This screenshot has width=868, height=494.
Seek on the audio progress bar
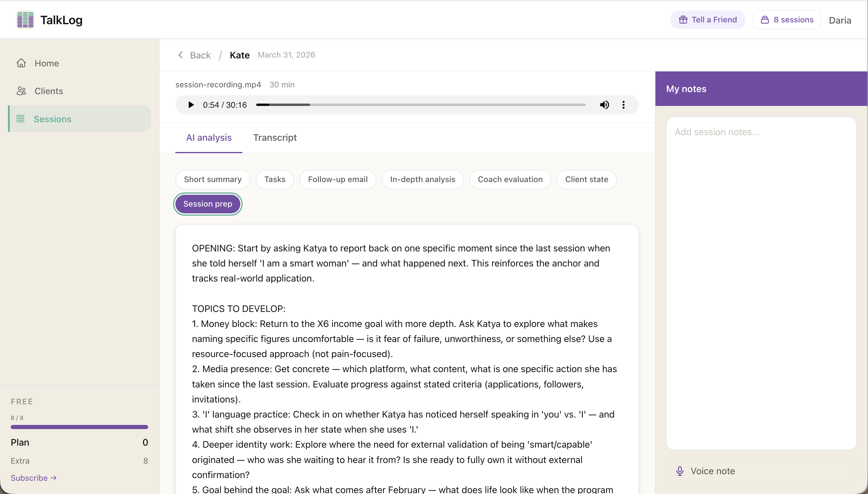(x=421, y=104)
